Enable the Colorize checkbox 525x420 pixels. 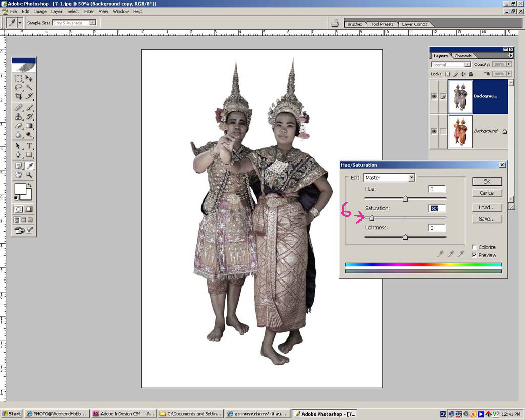474,247
